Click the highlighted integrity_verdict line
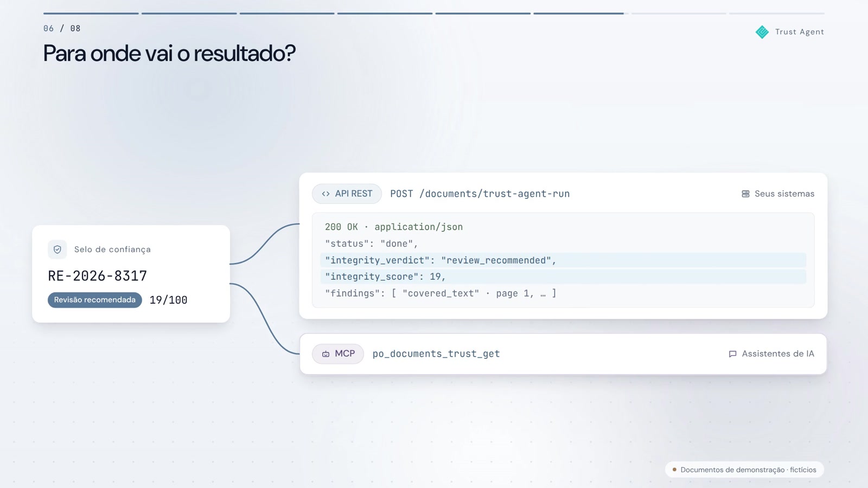The width and height of the screenshot is (868, 488). 563,260
